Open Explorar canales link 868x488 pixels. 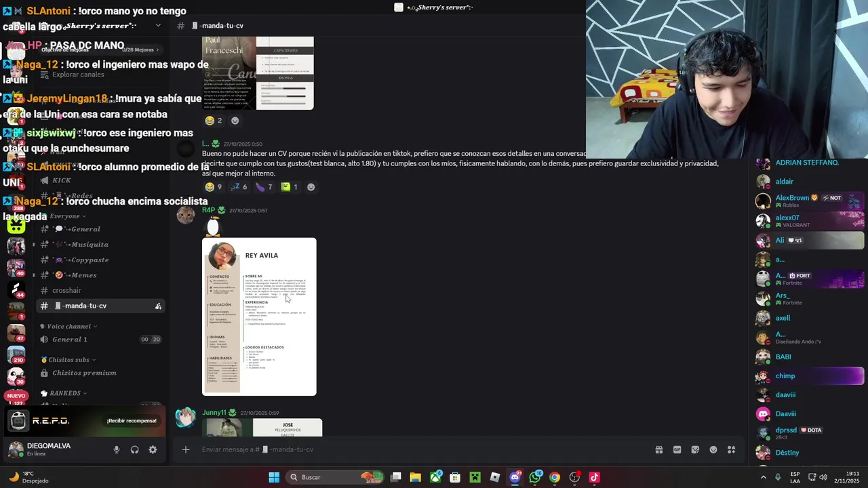pos(100,75)
